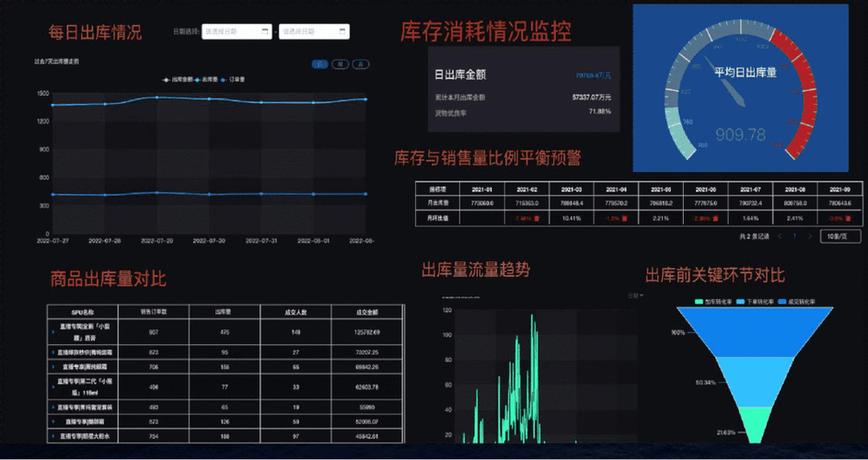
Task: Go to next page of warning table
Action: [x=809, y=236]
